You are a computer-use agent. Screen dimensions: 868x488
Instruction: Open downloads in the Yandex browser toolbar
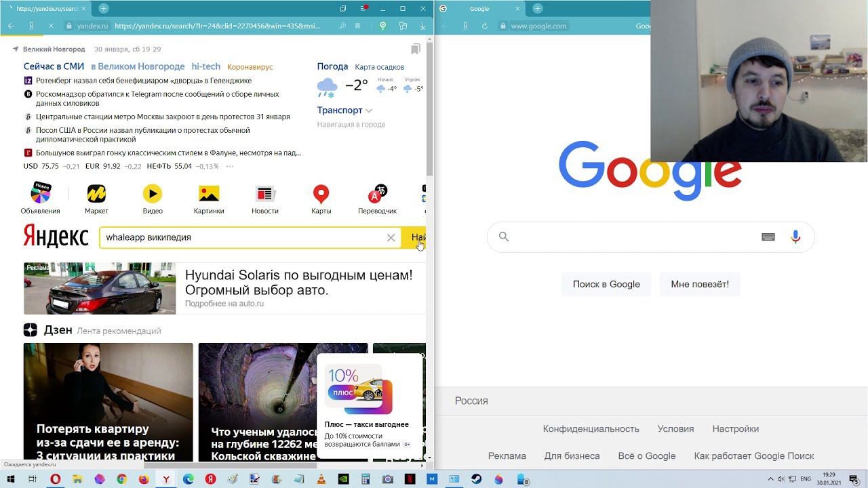[422, 26]
